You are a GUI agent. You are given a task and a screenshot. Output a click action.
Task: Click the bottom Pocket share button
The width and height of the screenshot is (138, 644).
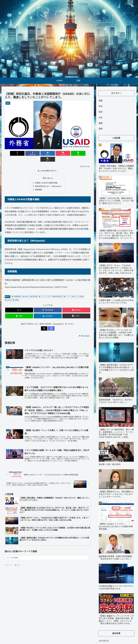click(x=76, y=310)
